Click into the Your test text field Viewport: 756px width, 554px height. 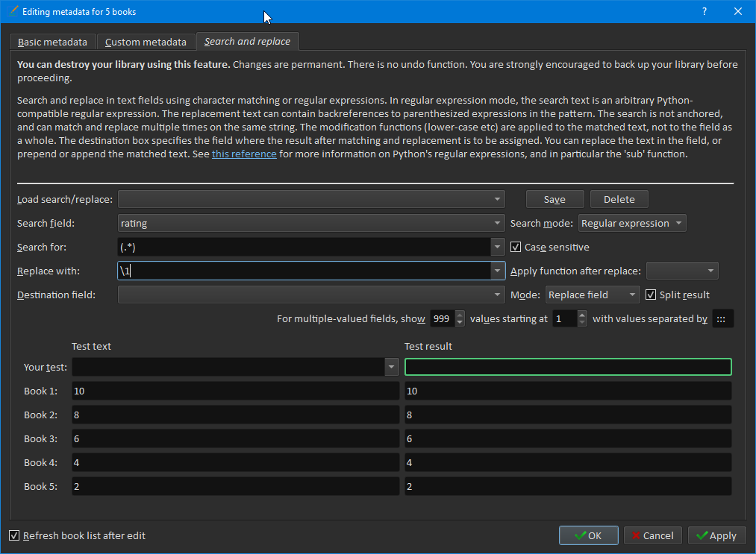[228, 367]
